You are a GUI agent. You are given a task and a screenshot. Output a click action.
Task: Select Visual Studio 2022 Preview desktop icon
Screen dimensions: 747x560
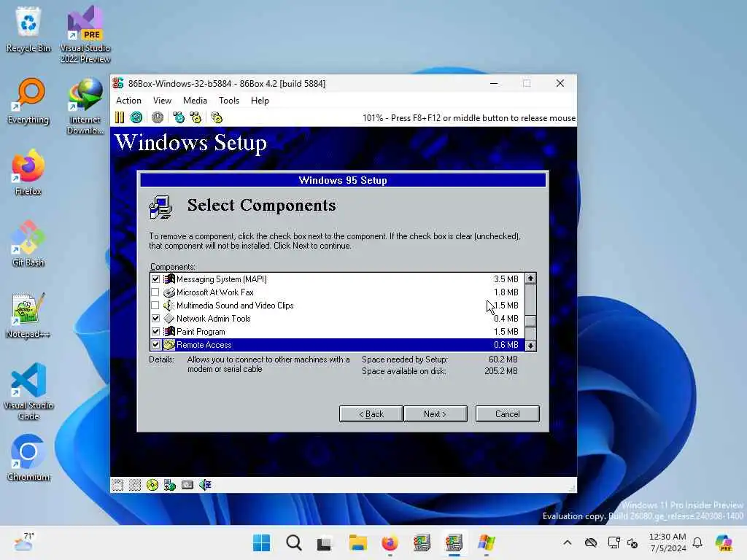(85, 34)
